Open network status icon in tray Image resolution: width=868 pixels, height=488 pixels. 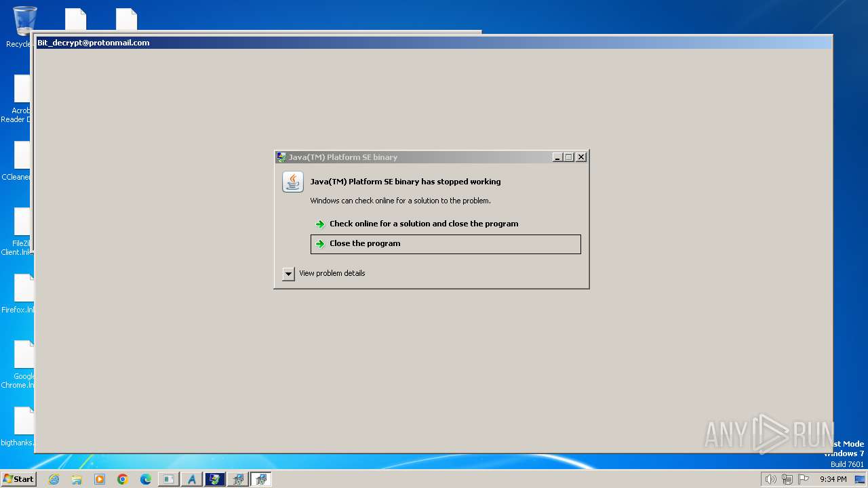tap(787, 479)
